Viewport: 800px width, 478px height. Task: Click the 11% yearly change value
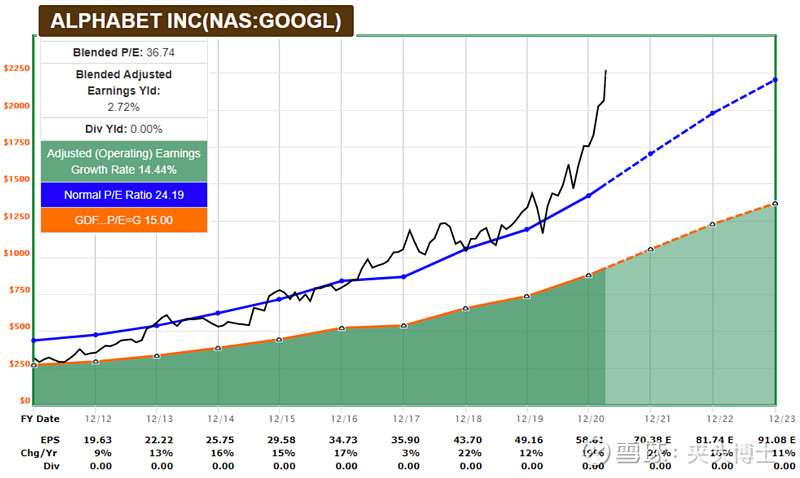[x=784, y=453]
